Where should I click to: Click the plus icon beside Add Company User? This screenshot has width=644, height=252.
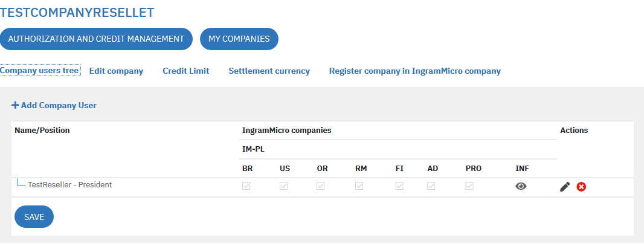pos(15,105)
